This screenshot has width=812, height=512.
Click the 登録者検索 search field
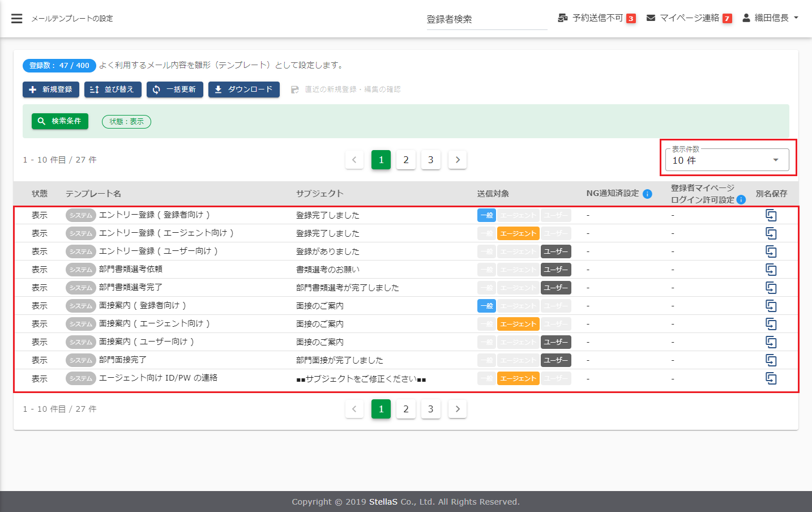click(486, 19)
